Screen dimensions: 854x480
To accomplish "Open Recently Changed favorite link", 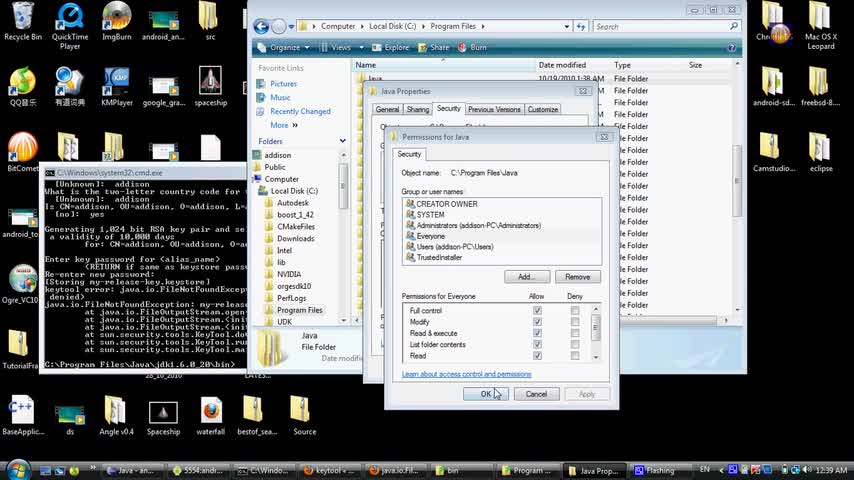I will (300, 111).
